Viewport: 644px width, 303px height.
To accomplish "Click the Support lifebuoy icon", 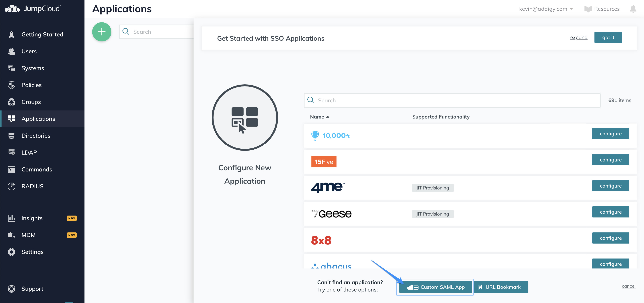I will pos(12,289).
